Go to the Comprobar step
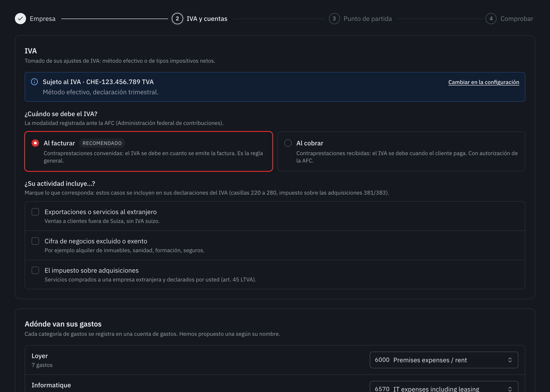This screenshot has height=392, width=550. tap(517, 19)
